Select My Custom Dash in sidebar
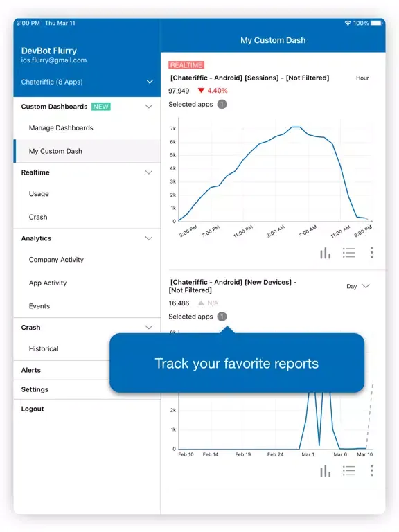 [87, 151]
